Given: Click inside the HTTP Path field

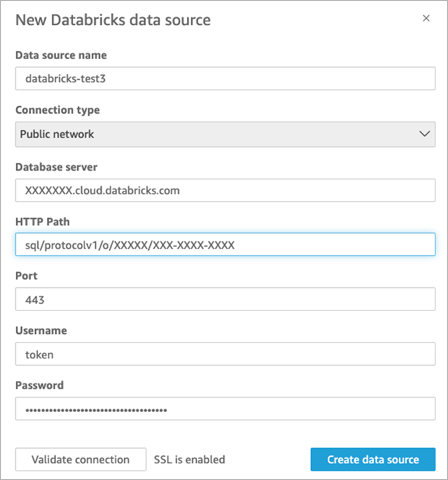Looking at the screenshot, I should 225,245.
